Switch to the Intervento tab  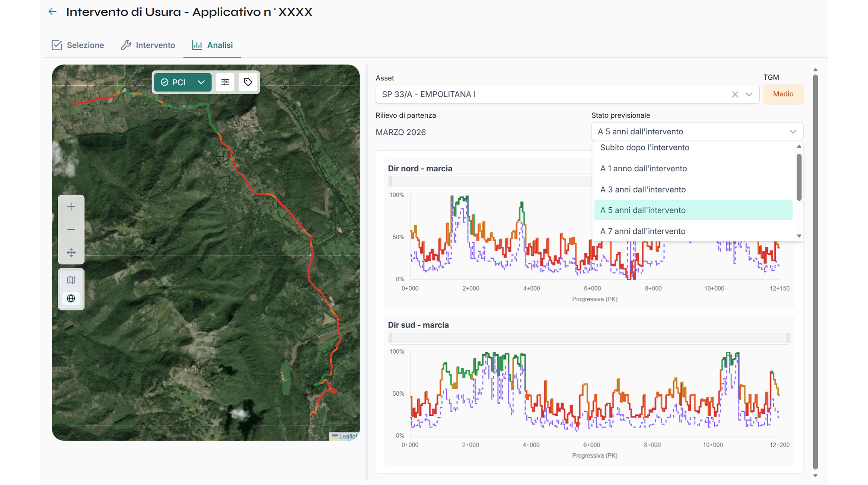click(148, 45)
